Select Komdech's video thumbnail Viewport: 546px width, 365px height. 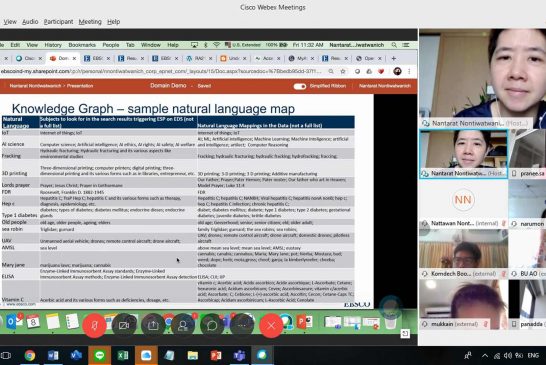tap(463, 253)
